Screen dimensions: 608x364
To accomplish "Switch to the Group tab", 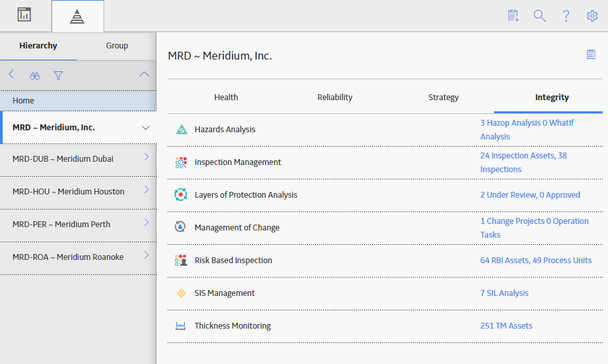I will pos(117,46).
